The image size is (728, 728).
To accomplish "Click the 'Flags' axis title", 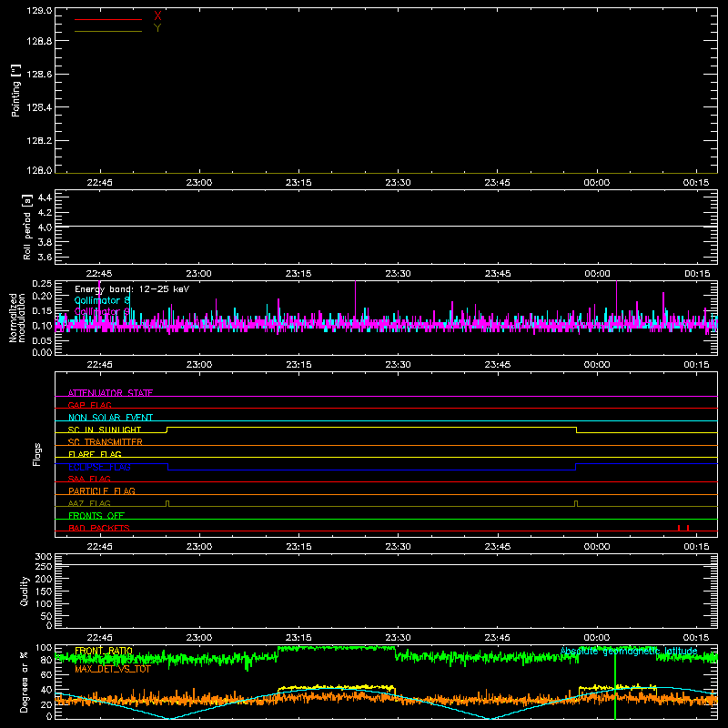I will pos(37,455).
